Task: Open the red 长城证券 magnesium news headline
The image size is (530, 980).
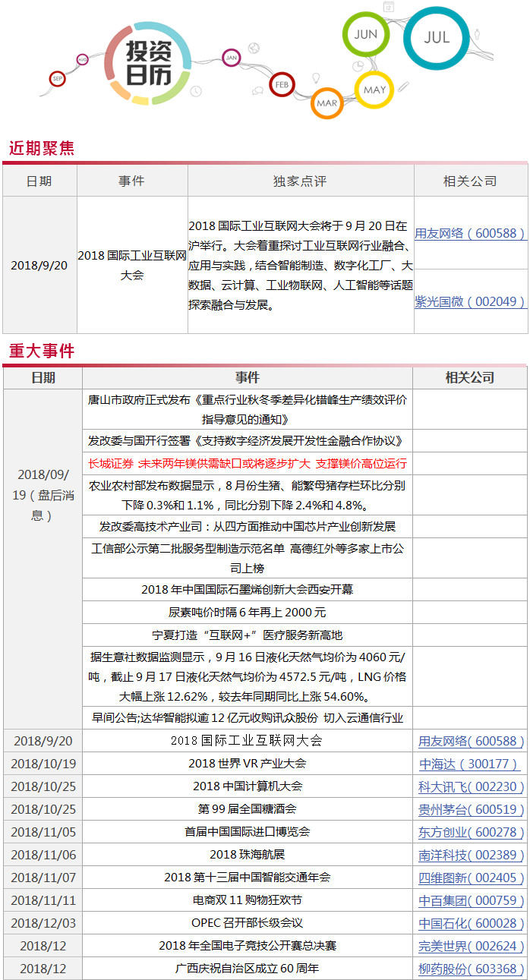Action: pos(247,463)
